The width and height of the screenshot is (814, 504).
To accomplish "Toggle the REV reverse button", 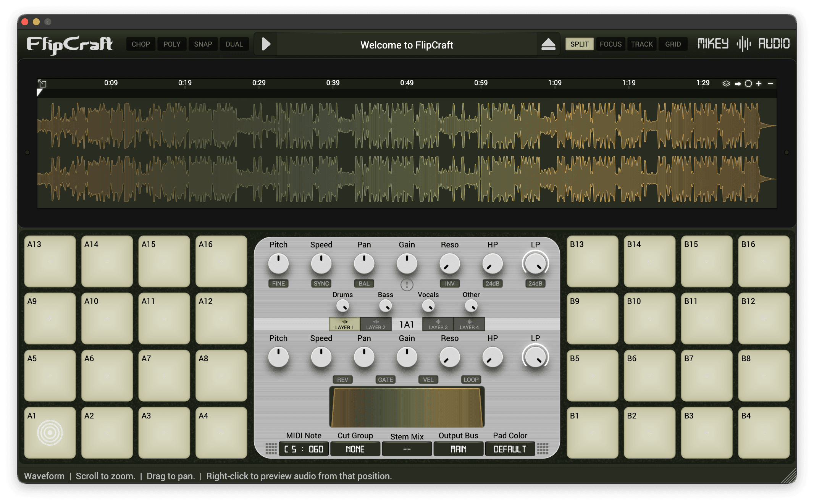I will [x=342, y=380].
